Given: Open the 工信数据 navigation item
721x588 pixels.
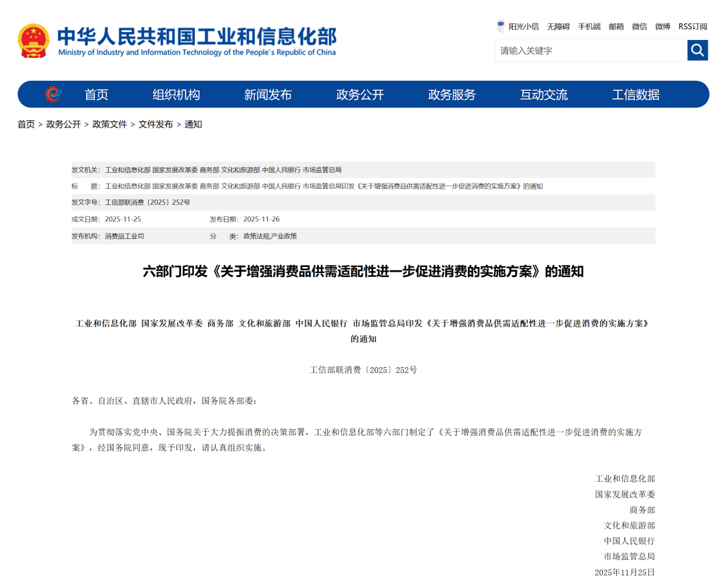Looking at the screenshot, I should pos(636,95).
